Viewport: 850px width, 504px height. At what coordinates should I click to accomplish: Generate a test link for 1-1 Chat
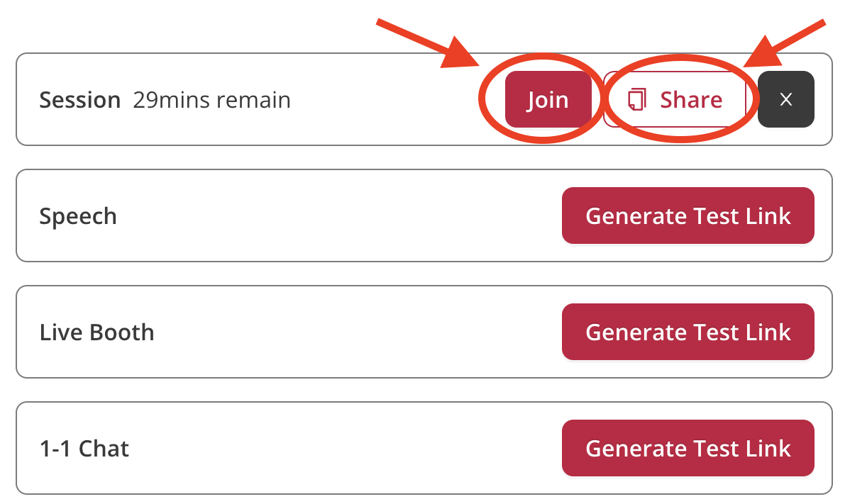[x=688, y=448]
